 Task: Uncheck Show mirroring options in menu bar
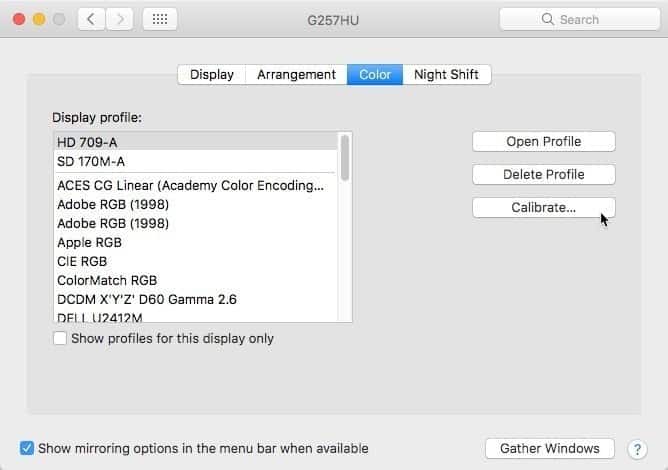27,448
